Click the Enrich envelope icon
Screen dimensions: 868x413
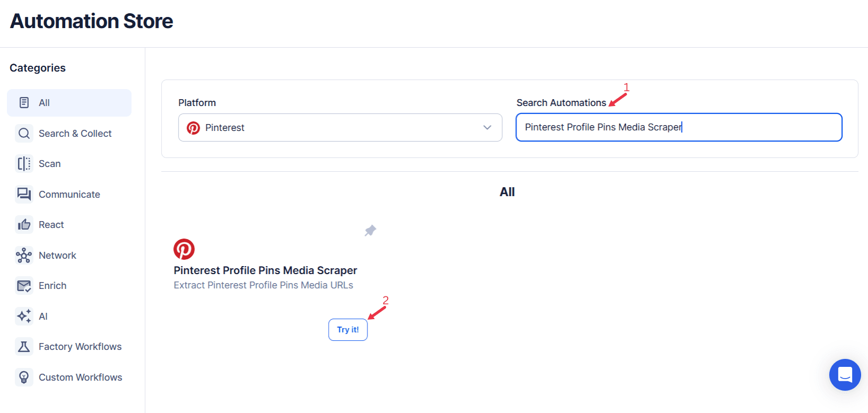coord(24,286)
